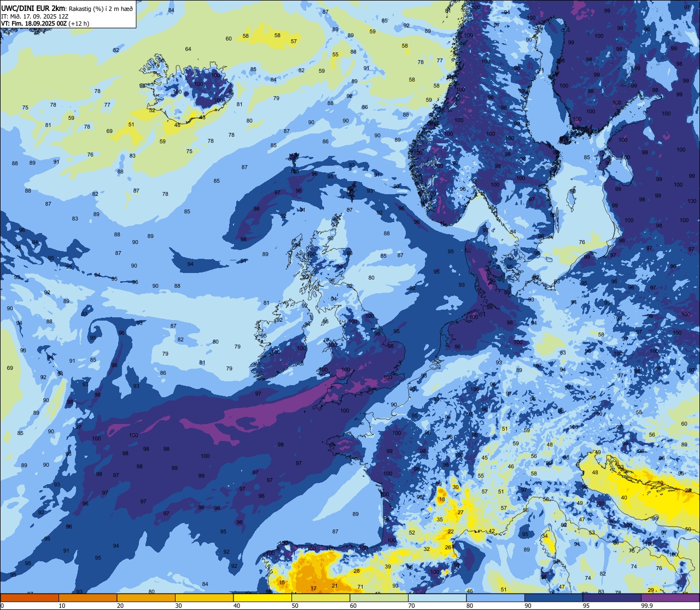Image resolution: width=700 pixels, height=610 pixels.
Task: Click the darkest orange 0–10 legend swatch
Action: coord(30,597)
